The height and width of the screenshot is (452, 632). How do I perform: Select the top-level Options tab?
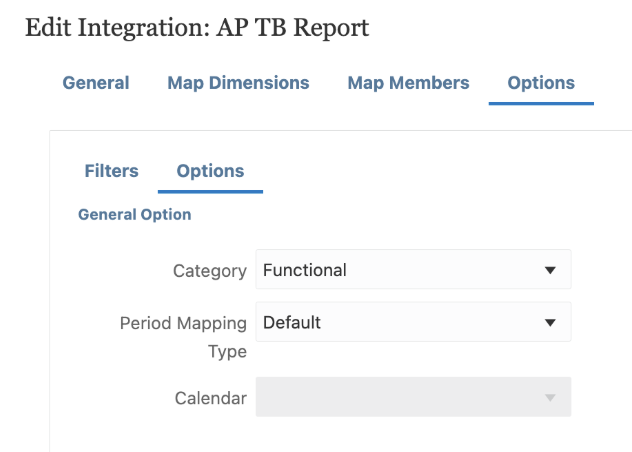541,83
